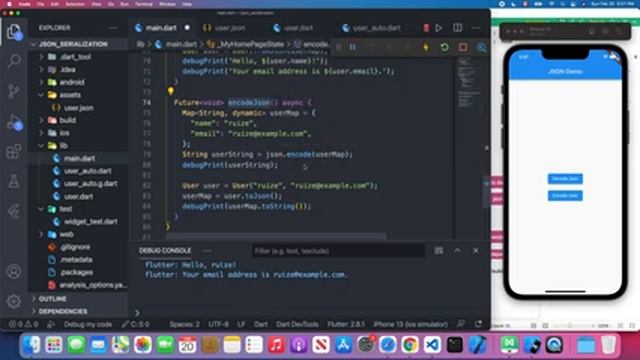The height and width of the screenshot is (360, 640).
Task: Click the notifications bell in status bar
Action: 478,324
